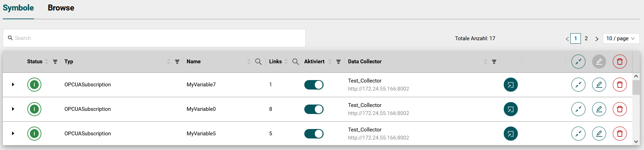This screenshot has height=150, width=644.
Task: Click the search icon in Links column
Action: click(296, 62)
